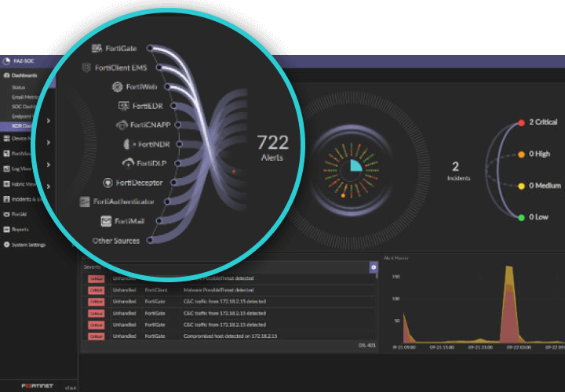Open the FortiView sidebar icon
Viewport: 565px width, 392px height.
pyautogui.click(x=6, y=154)
